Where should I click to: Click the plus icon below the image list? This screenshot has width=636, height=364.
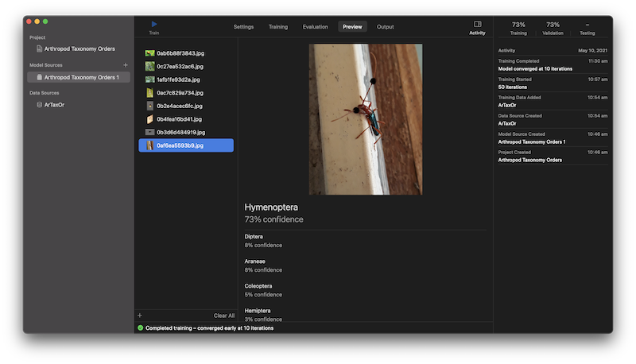click(x=140, y=316)
